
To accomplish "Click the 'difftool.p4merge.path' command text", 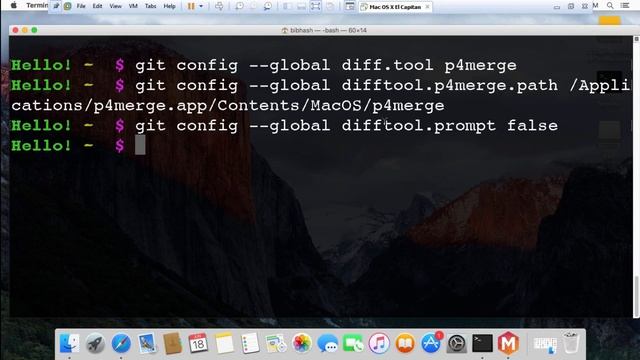I will 449,86.
